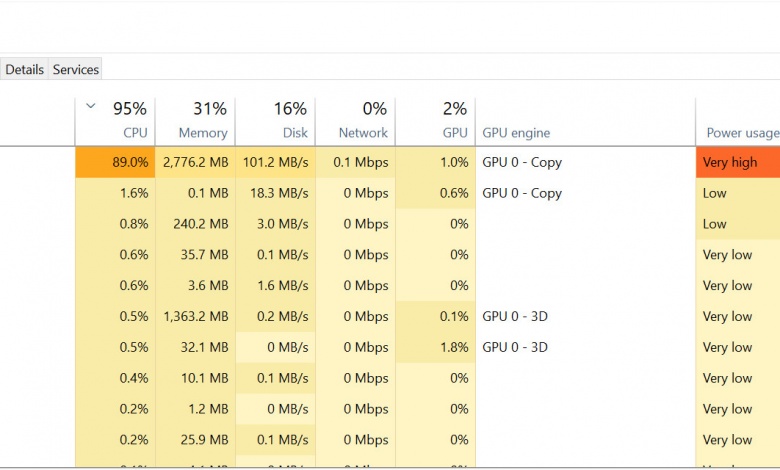Click the 240.2 MB memory cell

pyautogui.click(x=195, y=224)
